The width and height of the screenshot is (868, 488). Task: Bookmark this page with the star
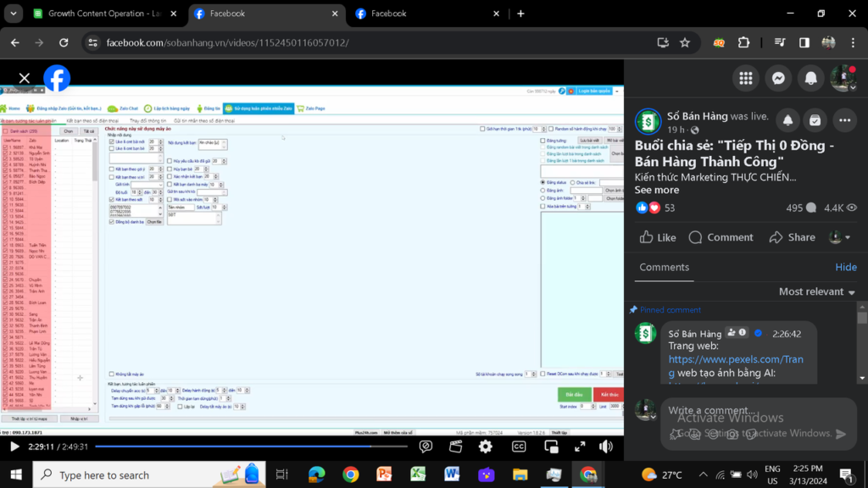[x=685, y=42]
